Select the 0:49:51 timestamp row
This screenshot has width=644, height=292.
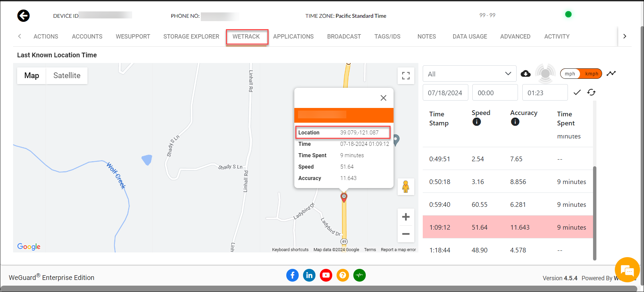508,159
